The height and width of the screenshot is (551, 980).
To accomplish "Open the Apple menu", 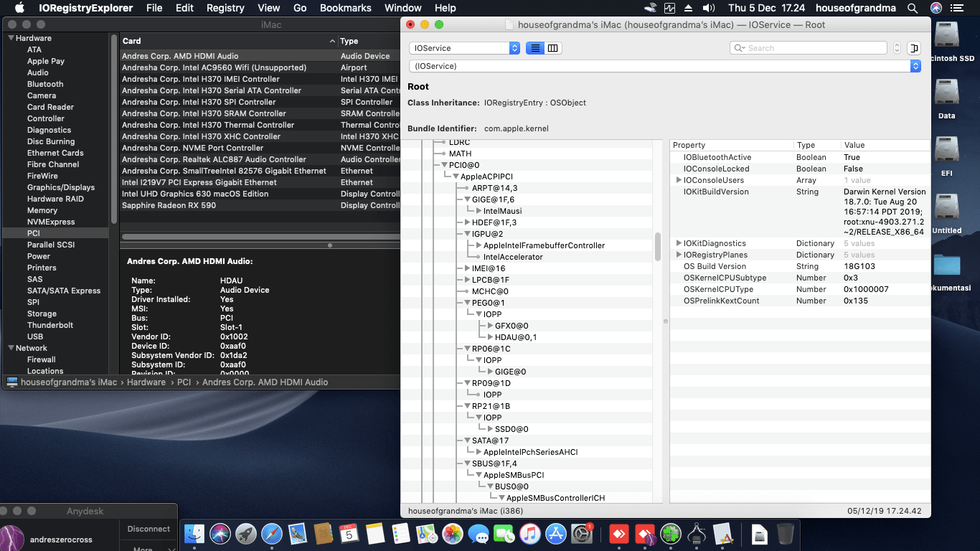I will [x=19, y=8].
